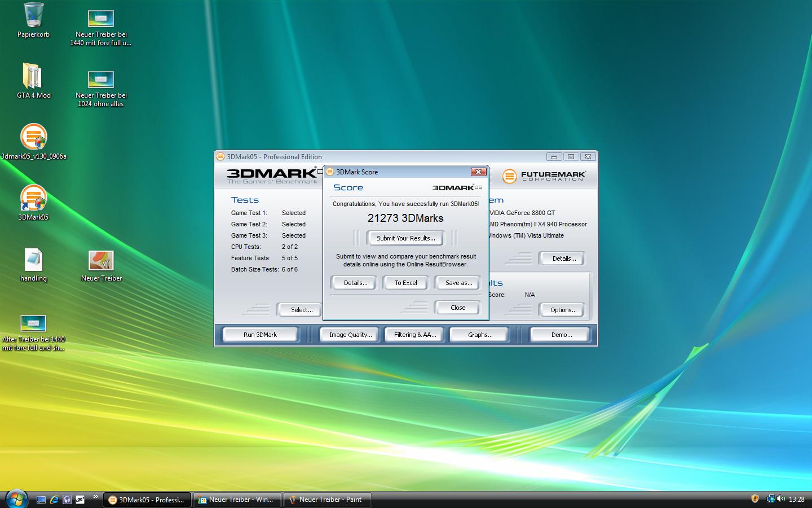812x508 pixels.
Task: Click Run 3DMark button
Action: (260, 335)
